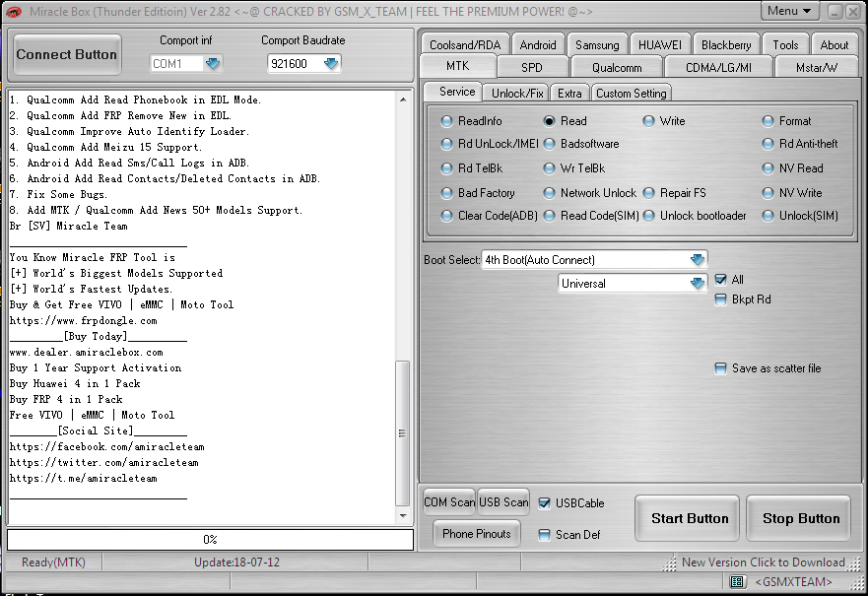This screenshot has height=596, width=868.
Task: Open the Unlock/Fix sub-tab
Action: click(x=516, y=93)
